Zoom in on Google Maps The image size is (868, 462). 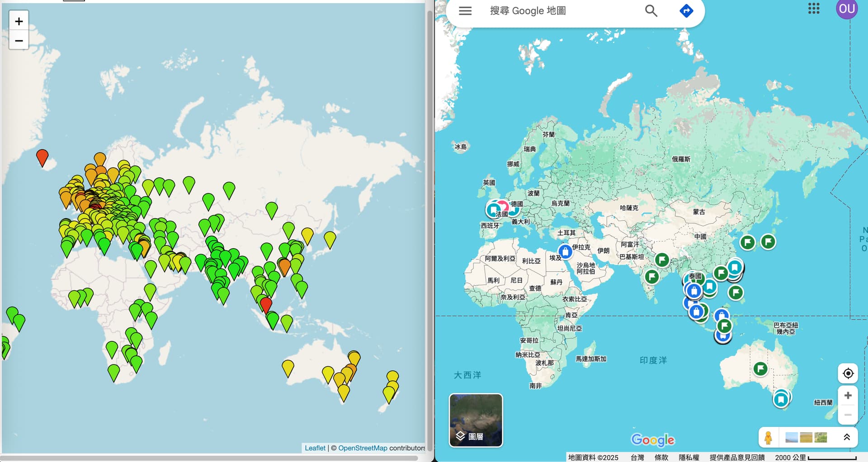[x=848, y=396]
